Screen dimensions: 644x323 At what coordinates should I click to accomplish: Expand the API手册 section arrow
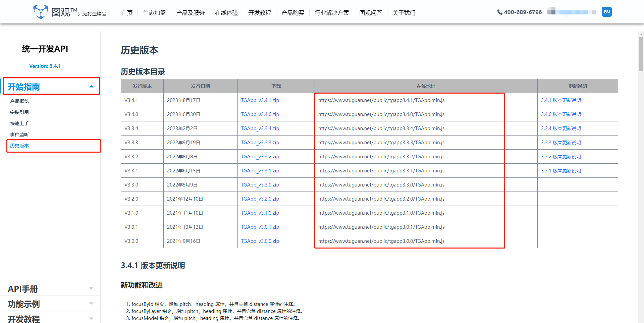[91, 288]
